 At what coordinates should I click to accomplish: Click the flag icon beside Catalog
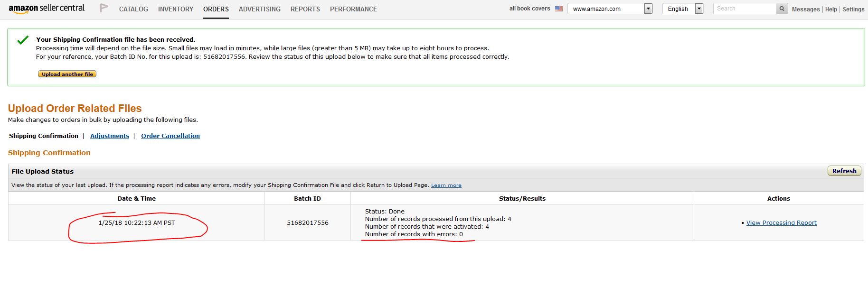tap(104, 8)
